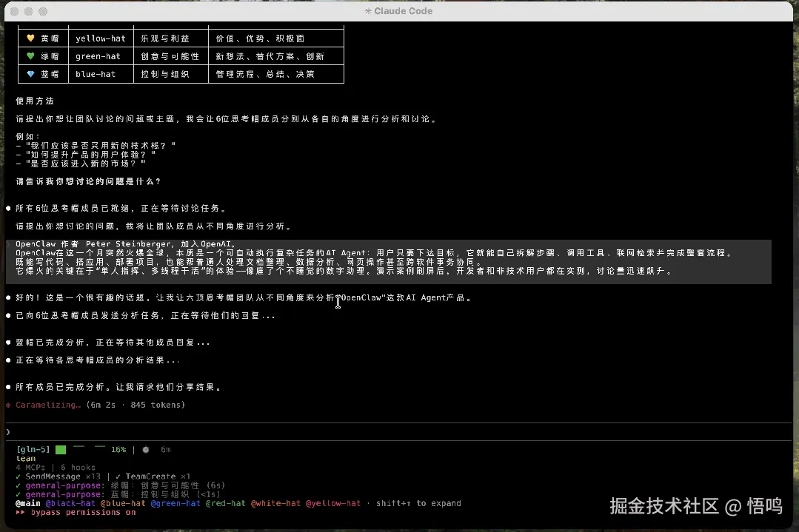The height and width of the screenshot is (532, 799).
Task: Click reply line starting '好的！这是一个很有趣的话题'
Action: (x=244, y=298)
